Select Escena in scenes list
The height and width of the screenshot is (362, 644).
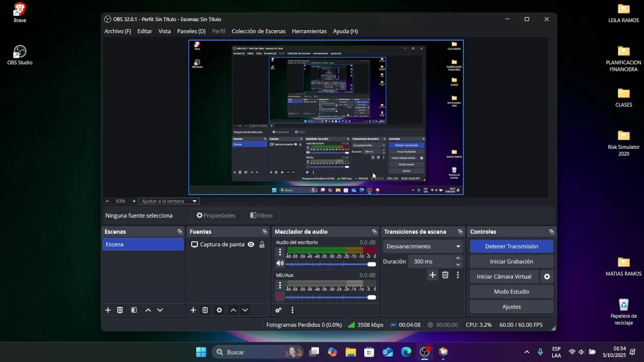click(143, 244)
